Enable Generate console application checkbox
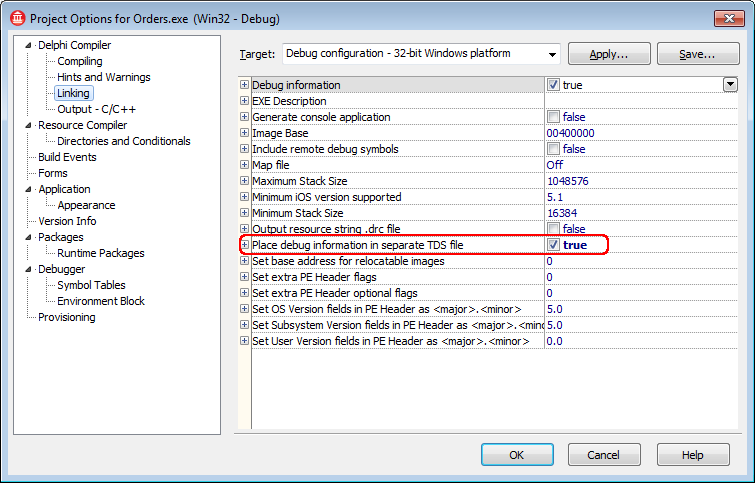 point(554,117)
